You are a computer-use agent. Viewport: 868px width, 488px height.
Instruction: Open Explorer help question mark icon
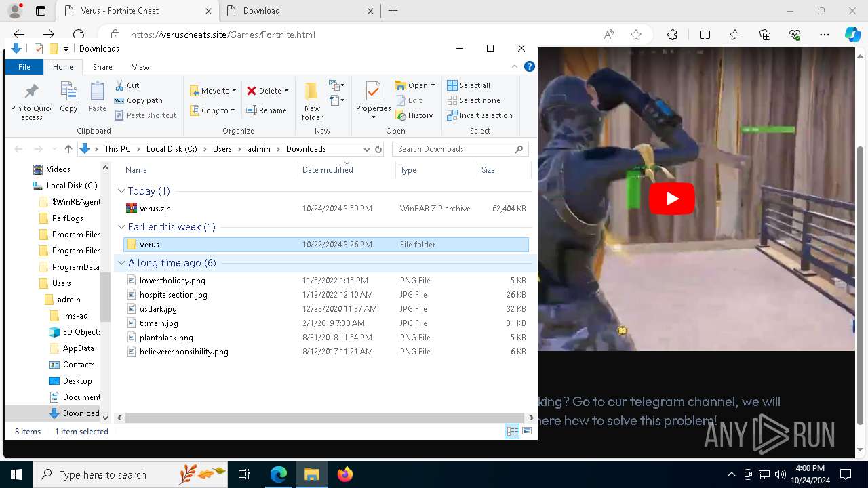click(530, 66)
